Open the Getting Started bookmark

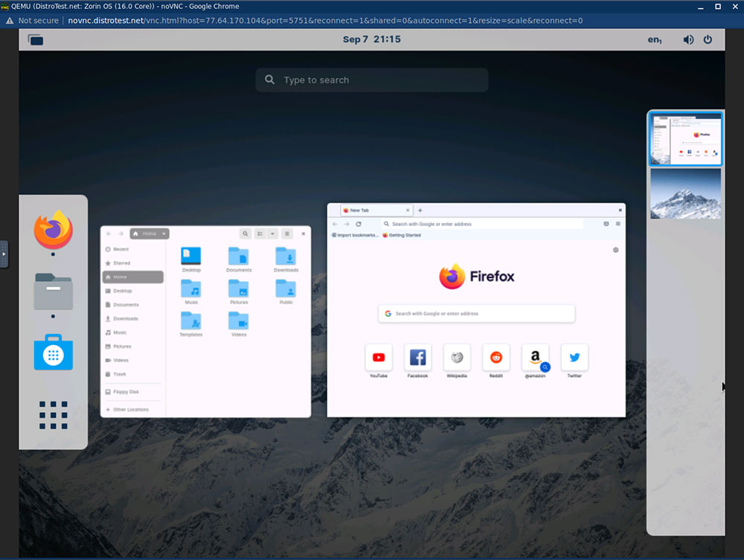point(404,235)
